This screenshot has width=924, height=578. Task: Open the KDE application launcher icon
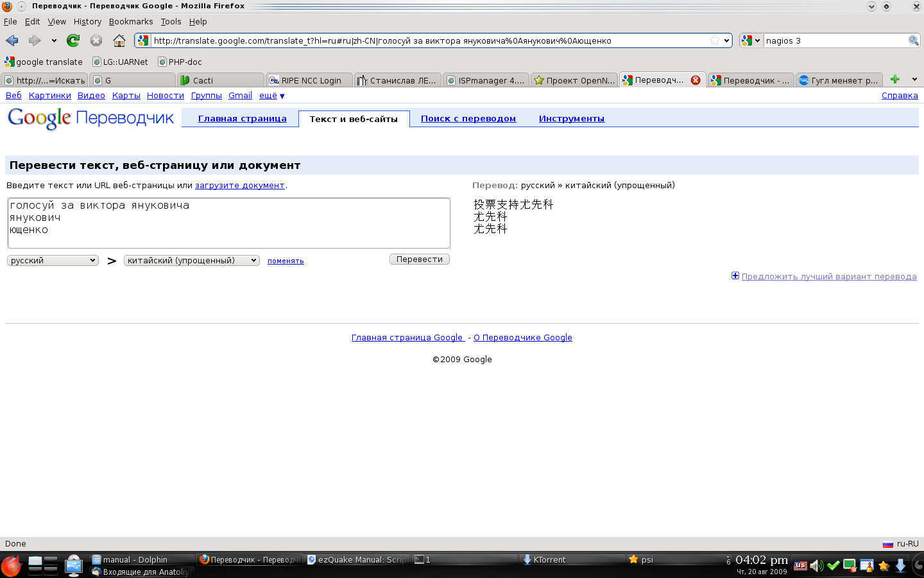[x=11, y=566]
